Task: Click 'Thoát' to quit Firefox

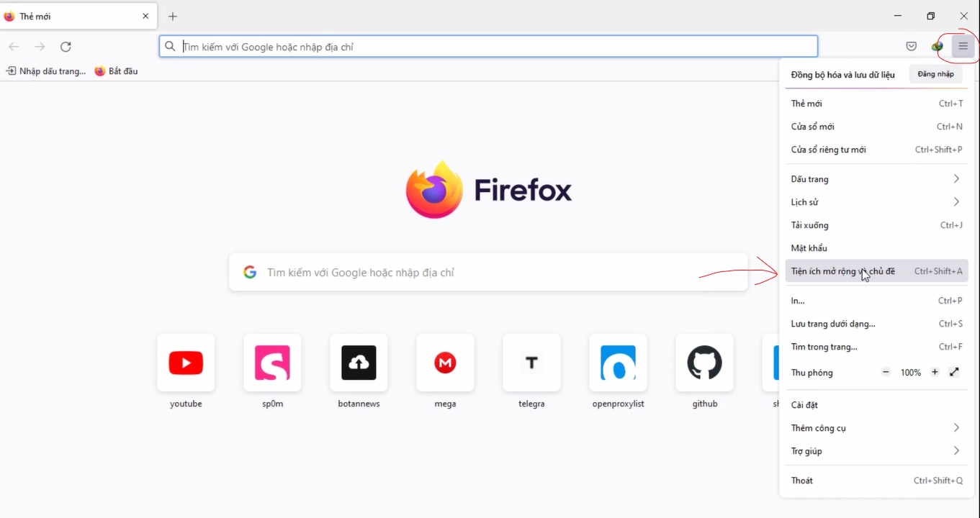Action: [x=876, y=481]
